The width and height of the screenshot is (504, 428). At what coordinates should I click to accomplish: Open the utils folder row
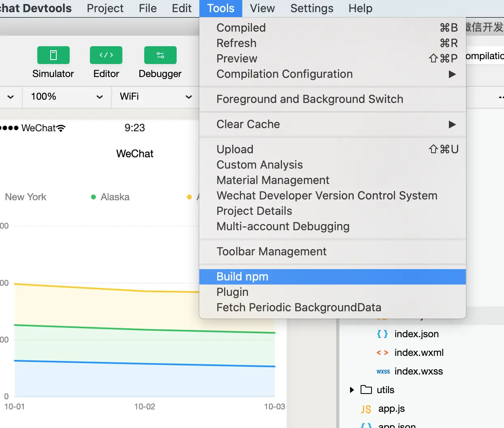tap(421, 390)
